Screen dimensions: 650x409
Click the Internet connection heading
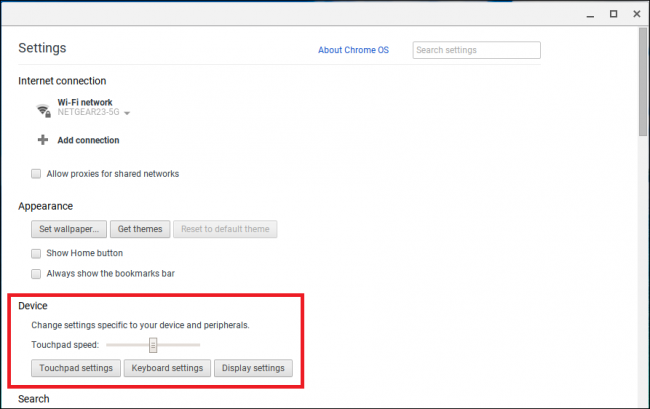pyautogui.click(x=62, y=81)
